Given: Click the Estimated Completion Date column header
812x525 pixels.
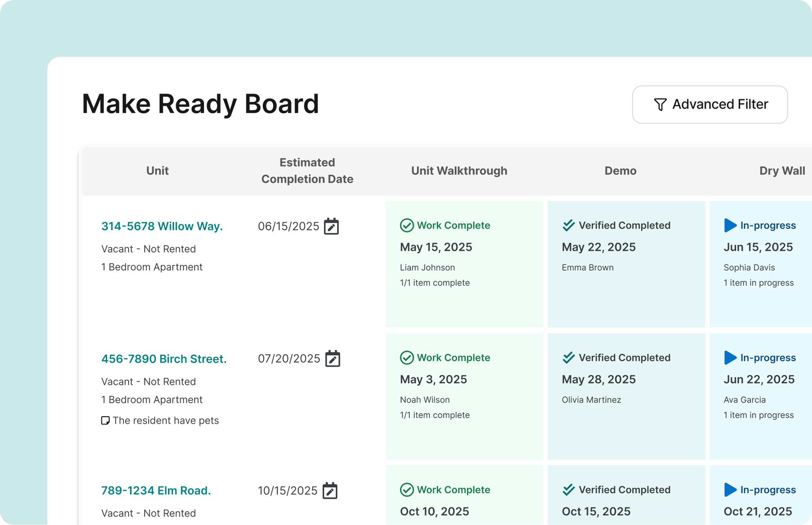Looking at the screenshot, I should (x=307, y=171).
